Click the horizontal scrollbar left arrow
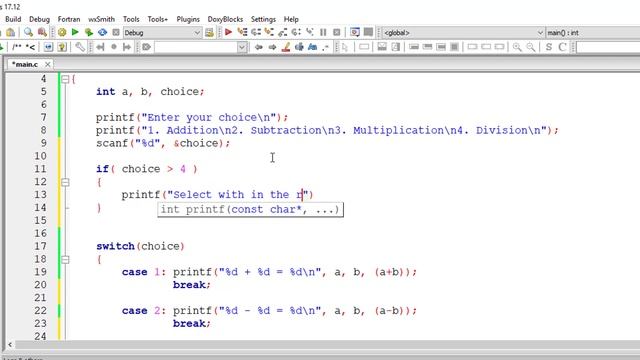This screenshot has height=360, width=640. tap(10, 345)
